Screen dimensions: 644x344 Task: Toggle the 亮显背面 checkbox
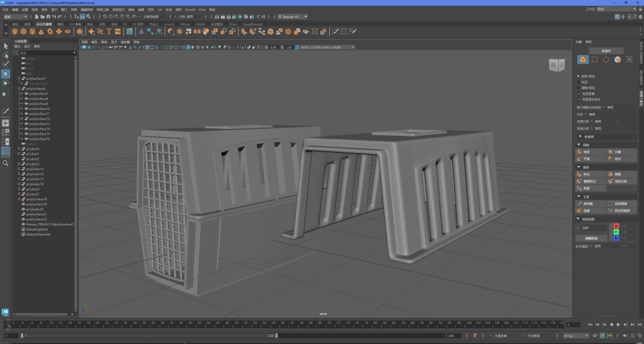(x=579, y=94)
